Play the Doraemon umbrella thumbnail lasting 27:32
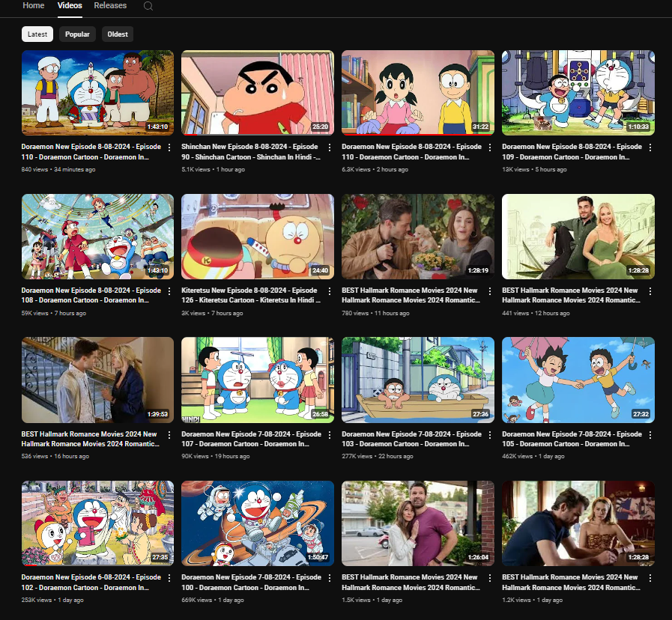This screenshot has height=620, width=672. tap(578, 380)
